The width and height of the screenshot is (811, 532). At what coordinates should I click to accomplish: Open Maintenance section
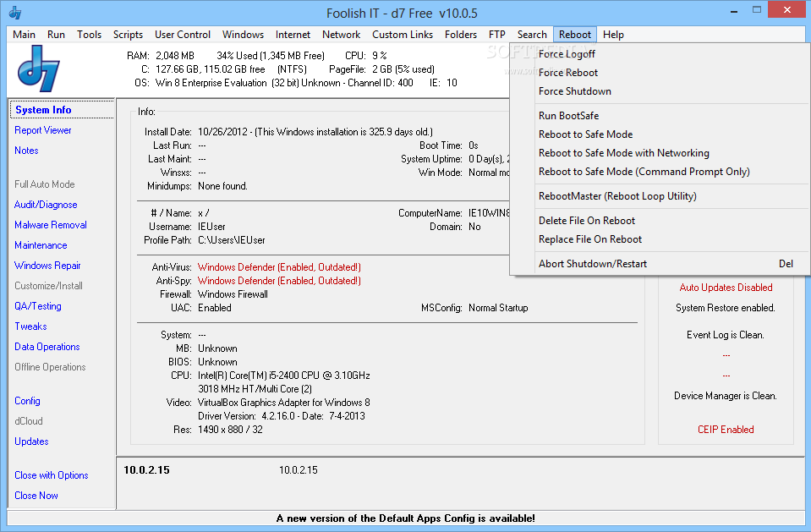41,244
